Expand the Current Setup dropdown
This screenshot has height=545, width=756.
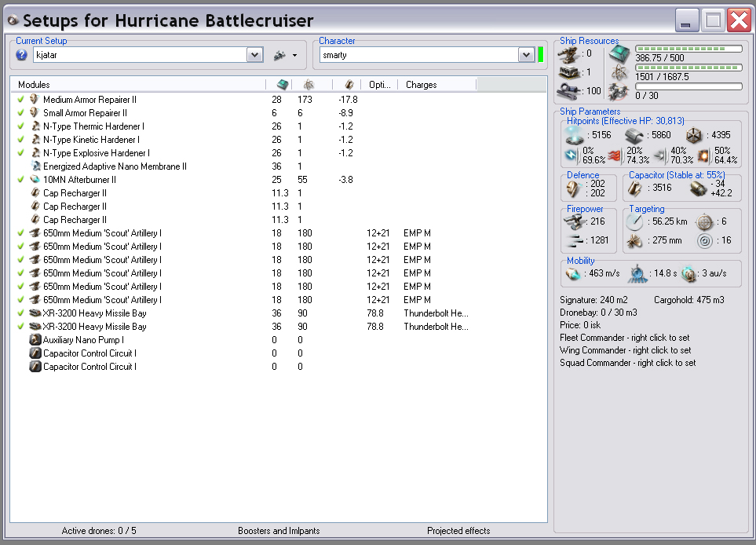click(254, 55)
